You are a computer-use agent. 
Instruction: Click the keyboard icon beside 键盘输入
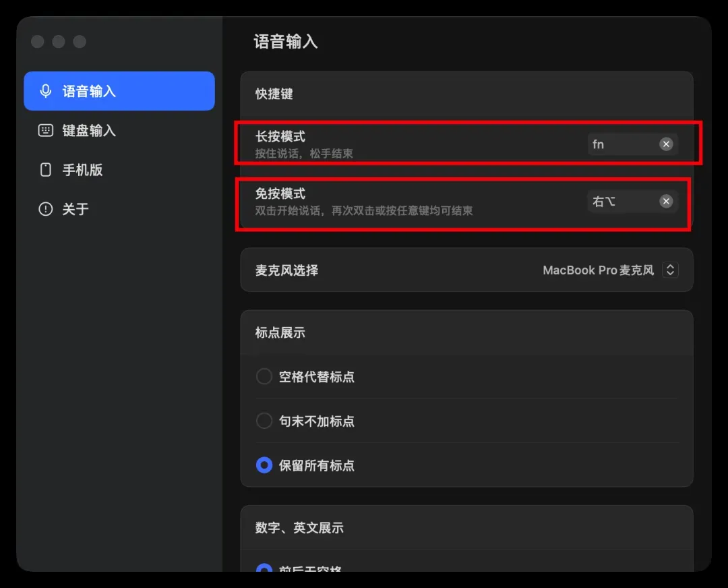point(46,131)
